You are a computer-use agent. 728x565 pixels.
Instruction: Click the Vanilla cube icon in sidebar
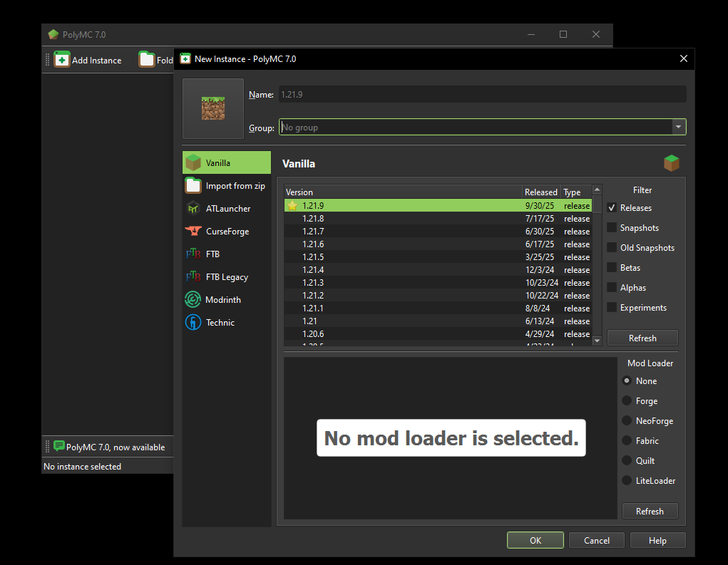tap(193, 163)
